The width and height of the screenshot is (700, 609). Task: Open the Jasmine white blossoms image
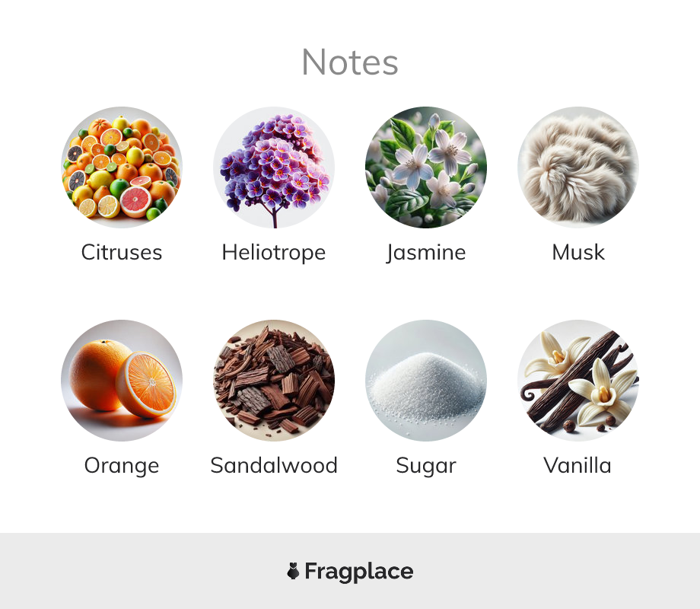426,167
